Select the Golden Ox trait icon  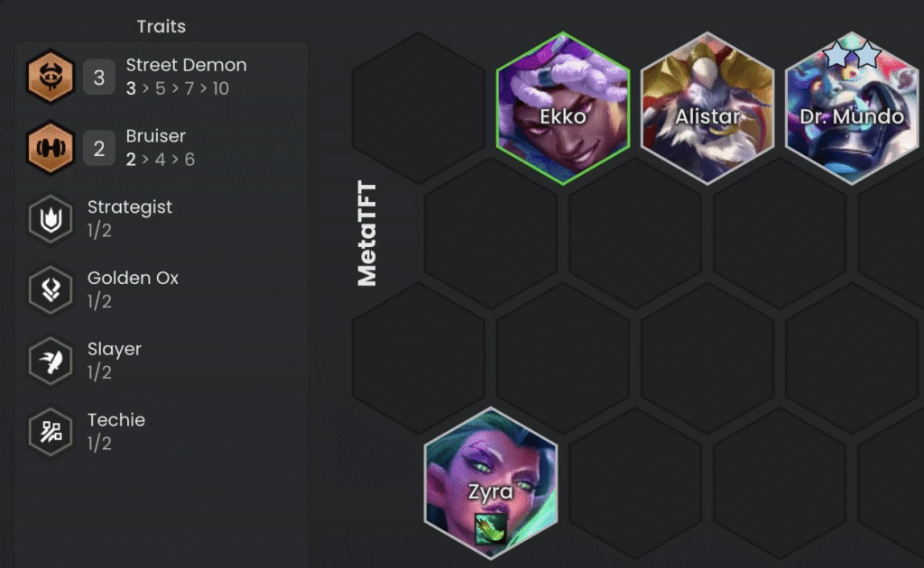[51, 289]
